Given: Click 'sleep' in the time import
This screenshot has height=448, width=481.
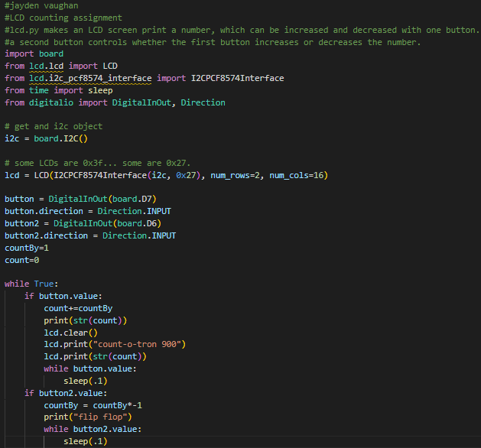Looking at the screenshot, I should point(100,91).
